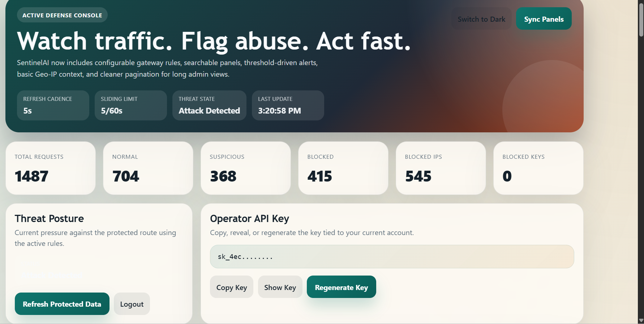This screenshot has height=324, width=644.
Task: Toggle the Switch to Dark theme button
Action: pos(481,19)
